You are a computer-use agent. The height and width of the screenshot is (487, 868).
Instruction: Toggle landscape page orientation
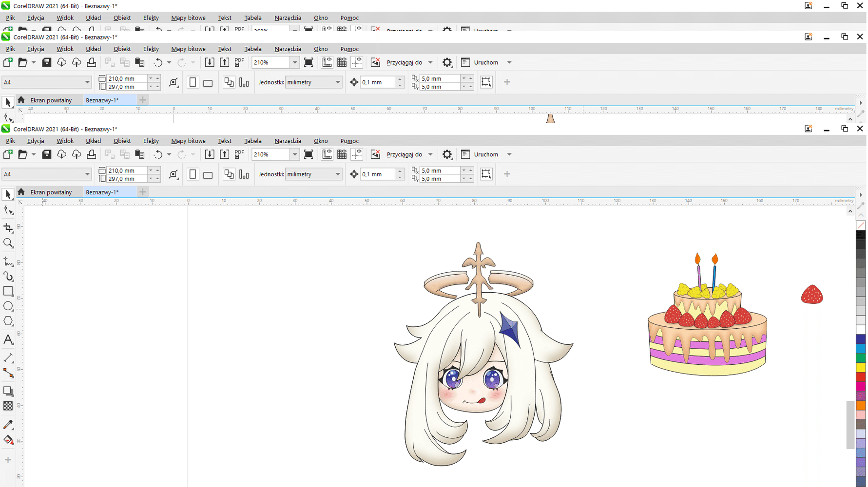click(208, 174)
